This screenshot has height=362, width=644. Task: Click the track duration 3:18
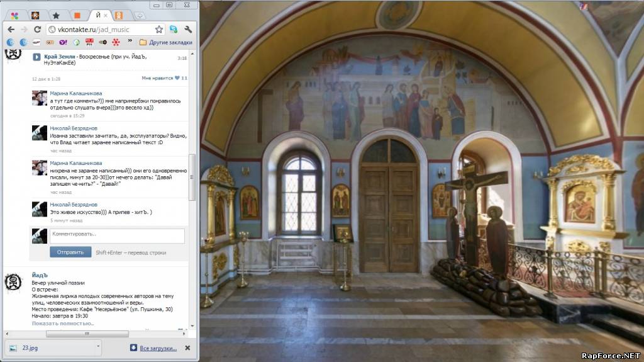pyautogui.click(x=182, y=58)
